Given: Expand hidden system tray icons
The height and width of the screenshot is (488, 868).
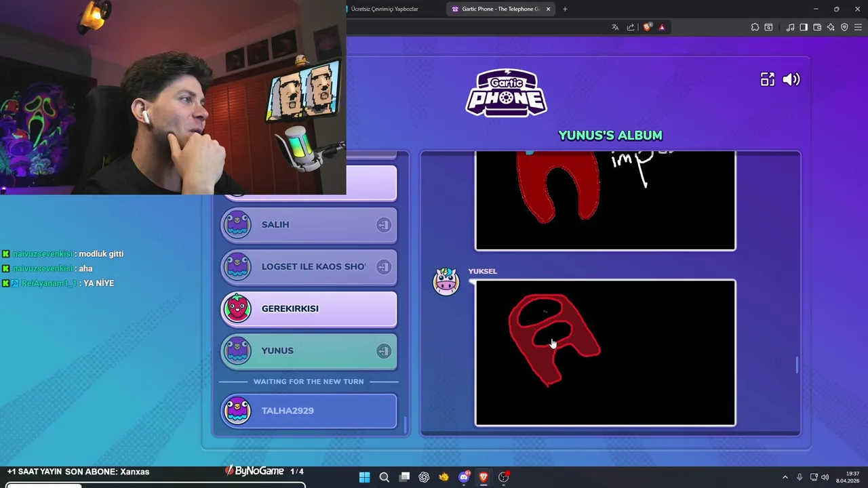Looking at the screenshot, I should pos(785,477).
